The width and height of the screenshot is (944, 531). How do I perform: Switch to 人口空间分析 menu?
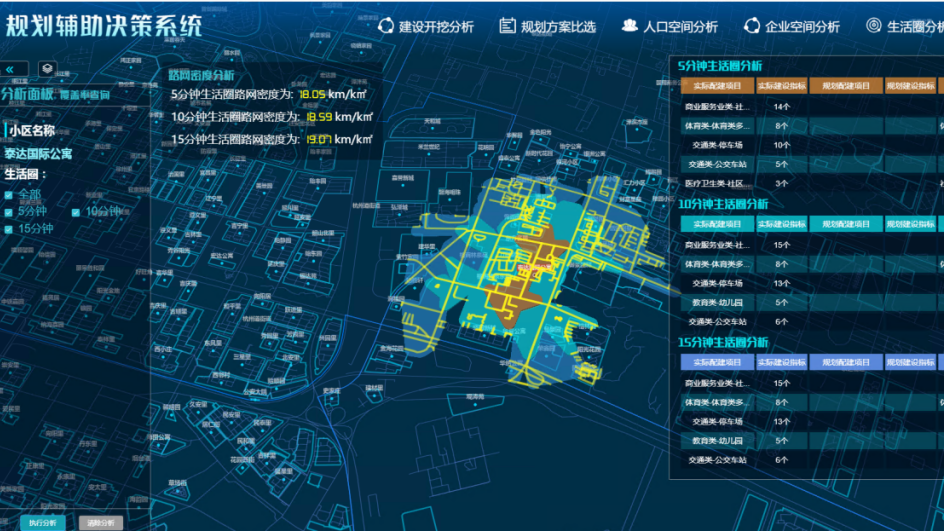click(x=681, y=27)
